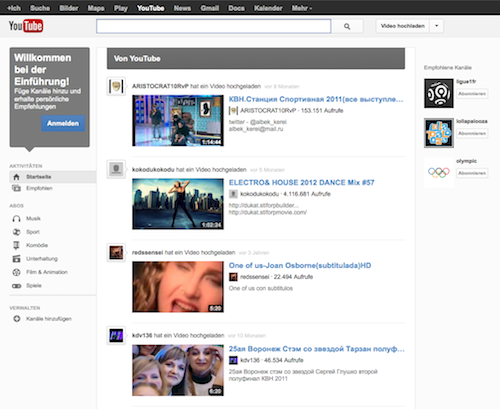Open News in the Google bar
Viewport: 500px width, 409px height.
[182, 8]
